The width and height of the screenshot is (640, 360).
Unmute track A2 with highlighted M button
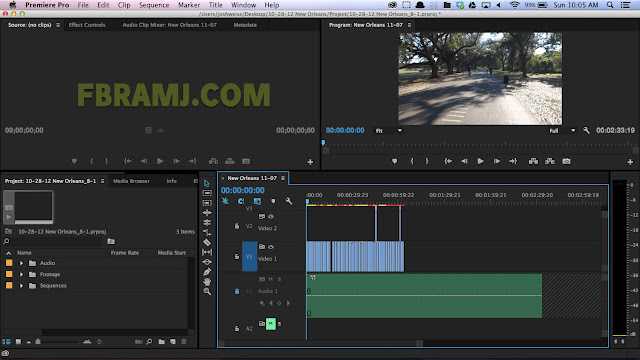point(271,324)
